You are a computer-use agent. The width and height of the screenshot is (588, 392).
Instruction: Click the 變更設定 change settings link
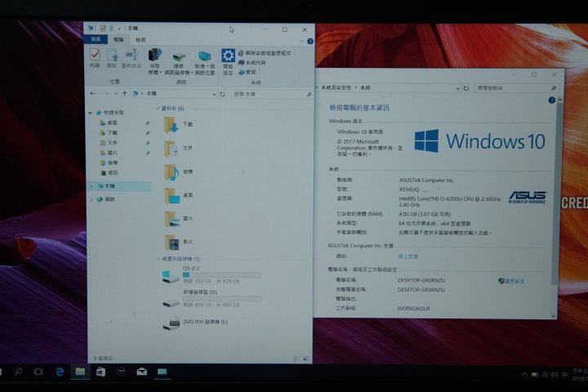click(511, 281)
